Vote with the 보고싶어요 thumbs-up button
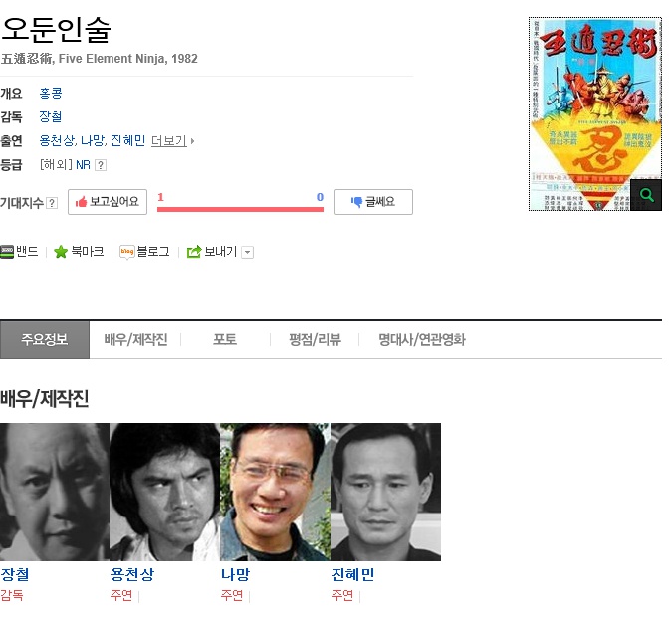The image size is (672, 619). coord(108,202)
